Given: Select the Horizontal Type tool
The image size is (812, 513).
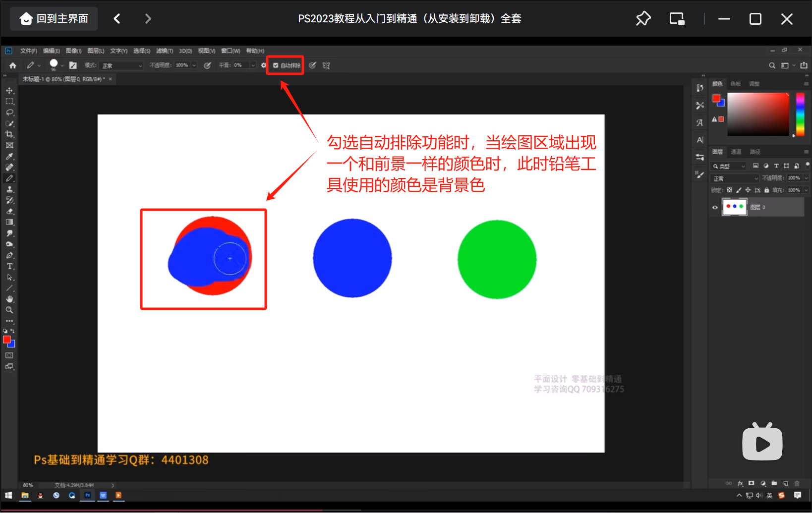Looking at the screenshot, I should [9, 266].
